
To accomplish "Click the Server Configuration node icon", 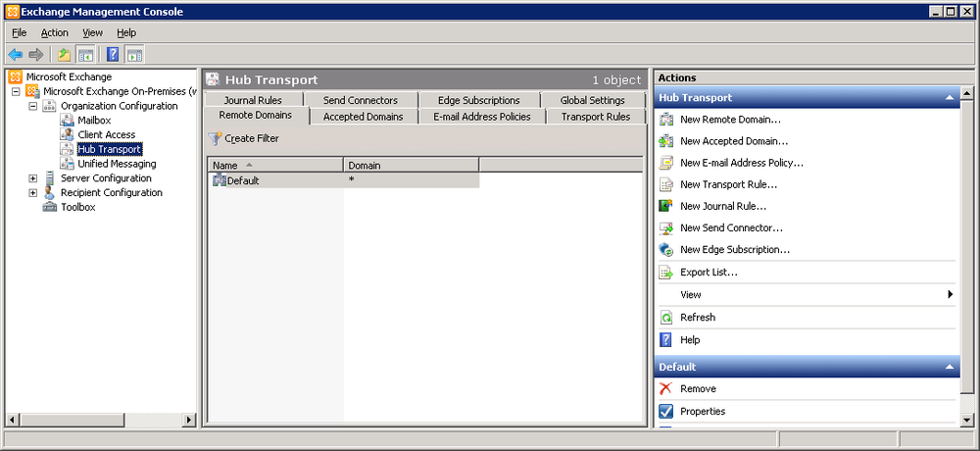I will coord(49,178).
